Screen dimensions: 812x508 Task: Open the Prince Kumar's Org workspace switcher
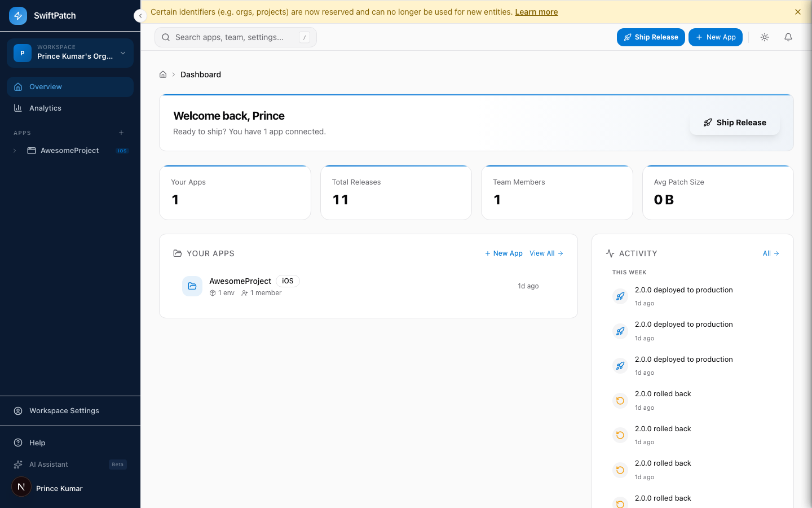tap(70, 52)
